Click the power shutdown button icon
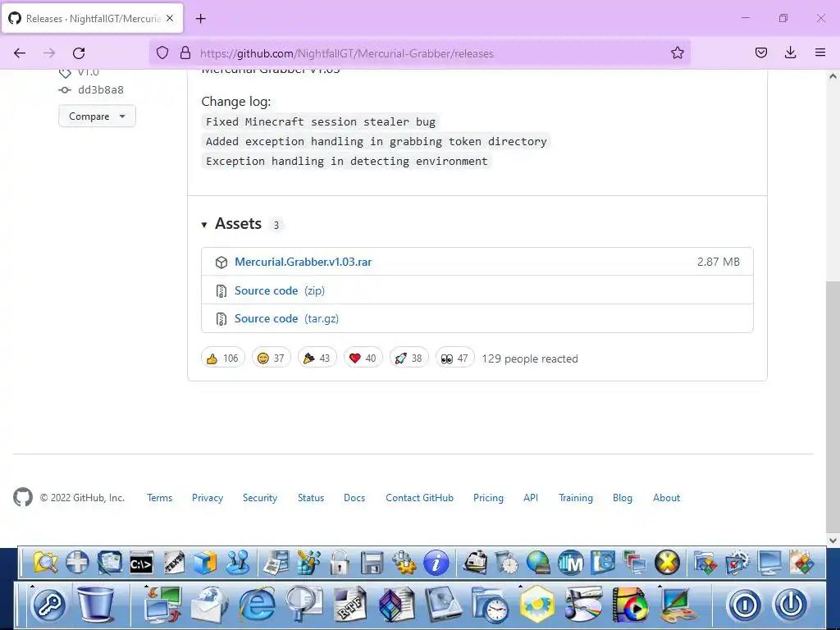This screenshot has height=630, width=840. point(791,605)
